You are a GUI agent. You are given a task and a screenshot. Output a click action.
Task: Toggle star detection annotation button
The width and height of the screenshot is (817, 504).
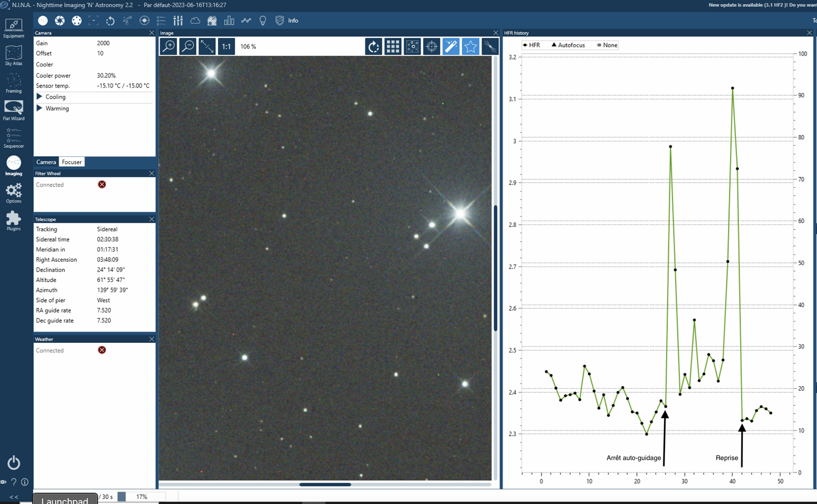click(470, 46)
